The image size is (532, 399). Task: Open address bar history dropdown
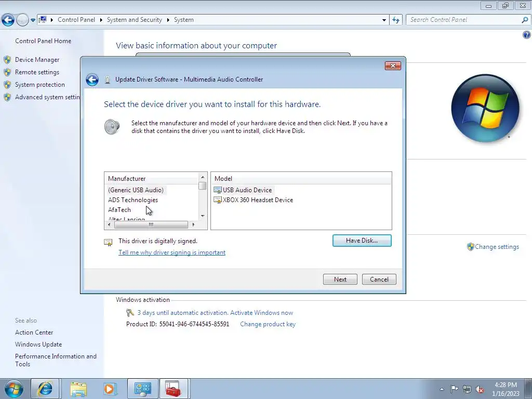(384, 20)
